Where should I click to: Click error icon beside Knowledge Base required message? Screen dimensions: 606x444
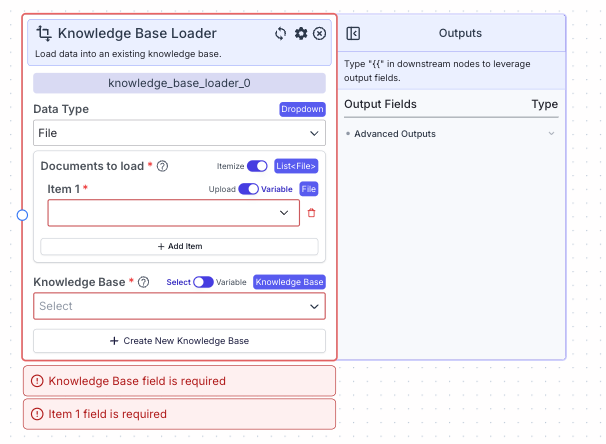pos(37,381)
